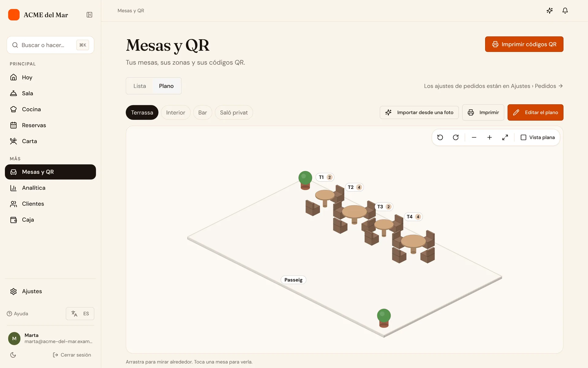Expand plan to fullscreen
The width and height of the screenshot is (588, 368).
point(505,137)
